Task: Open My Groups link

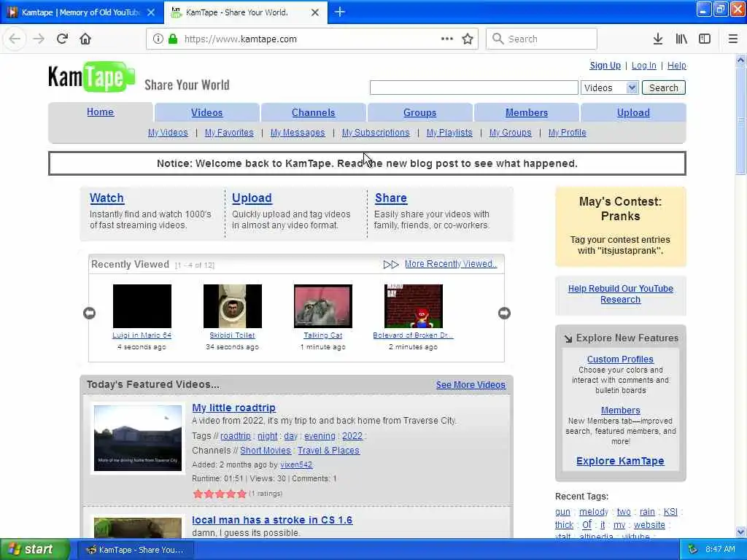Action: tap(510, 133)
